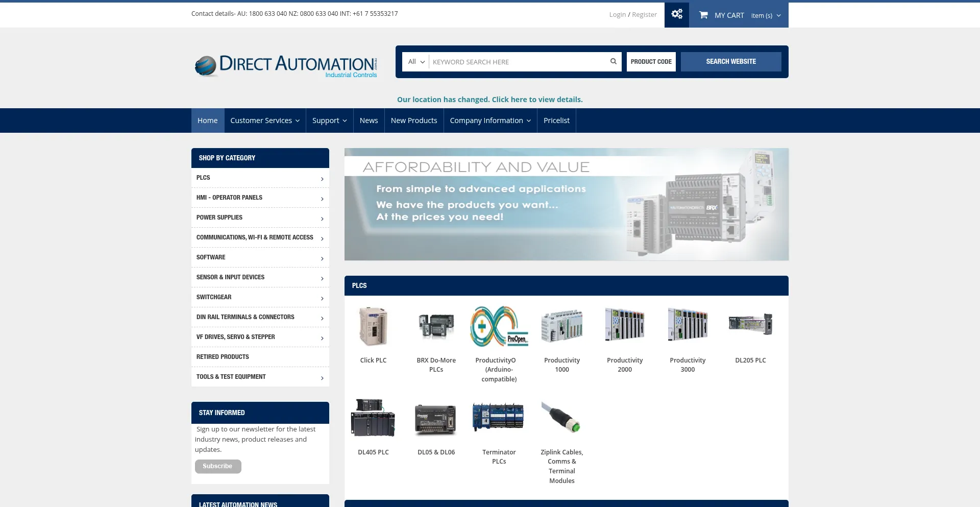Click the shopping cart icon
This screenshot has height=507, width=980.
703,15
